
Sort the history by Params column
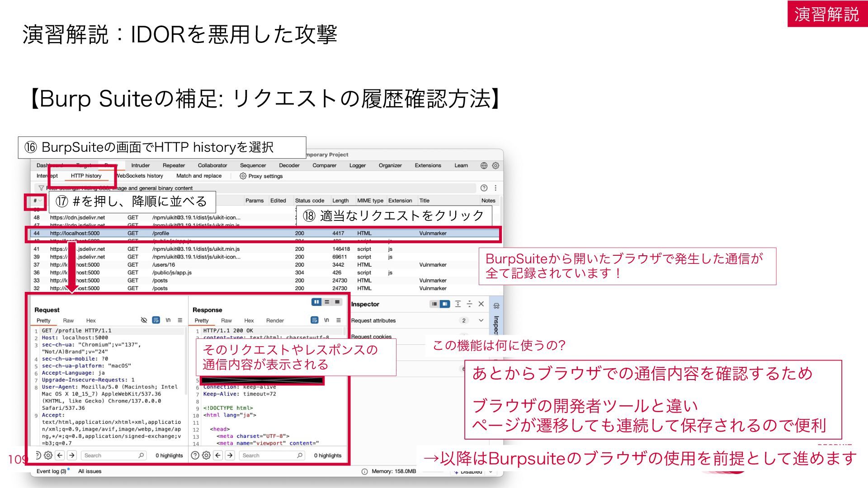pos(255,201)
